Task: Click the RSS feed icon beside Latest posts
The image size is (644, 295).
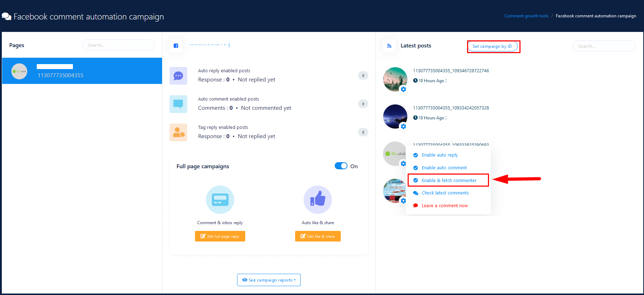Action: tap(389, 46)
